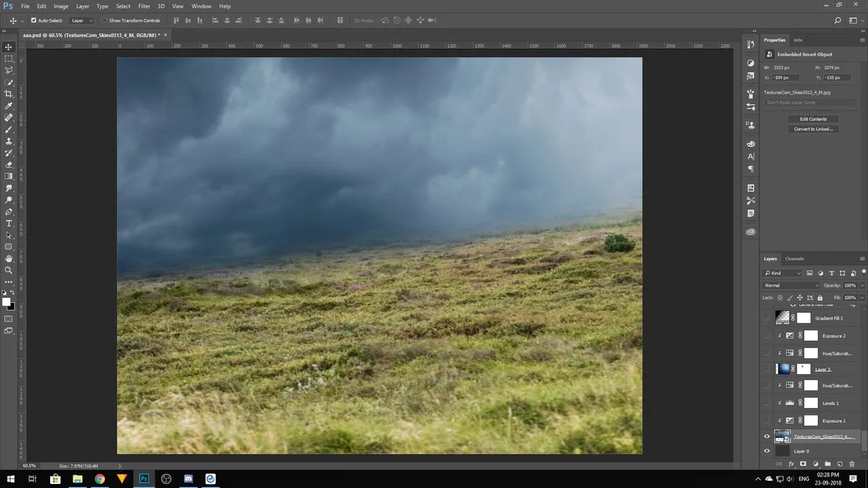Open the Fill slider dropdown arrow
This screenshot has height=488, width=868.
click(x=862, y=298)
